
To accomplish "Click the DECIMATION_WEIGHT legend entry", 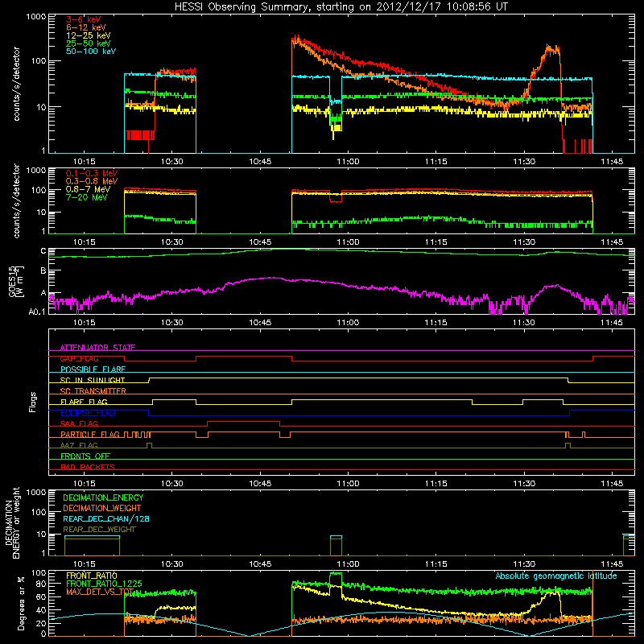I will pos(102,508).
